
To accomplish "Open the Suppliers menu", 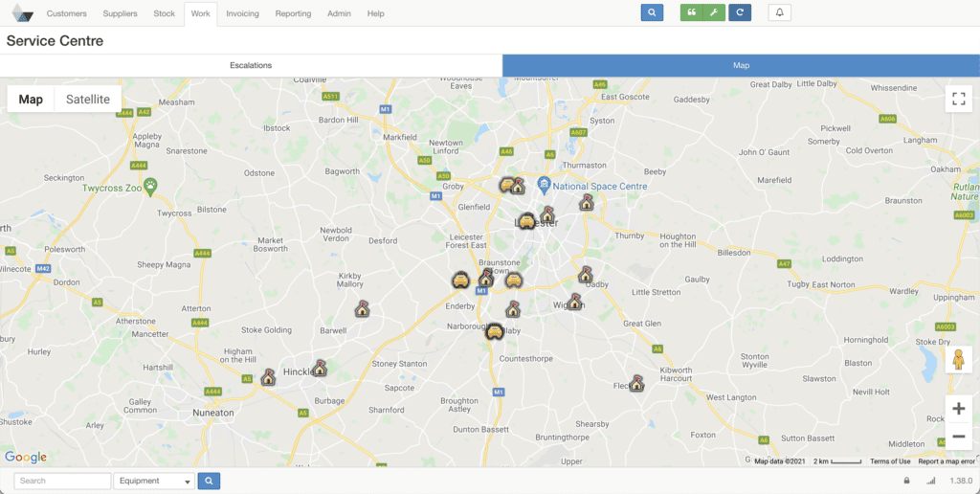I will (120, 13).
